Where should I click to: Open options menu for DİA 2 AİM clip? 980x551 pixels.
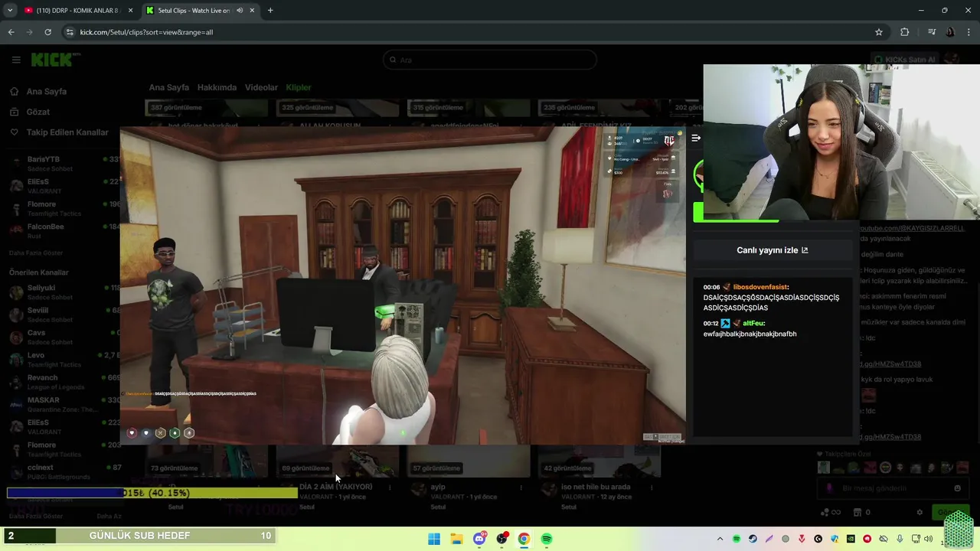pos(390,487)
